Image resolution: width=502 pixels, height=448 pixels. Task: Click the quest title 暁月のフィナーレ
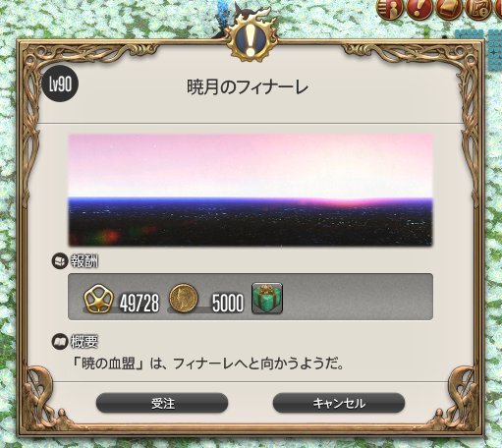pos(248,87)
